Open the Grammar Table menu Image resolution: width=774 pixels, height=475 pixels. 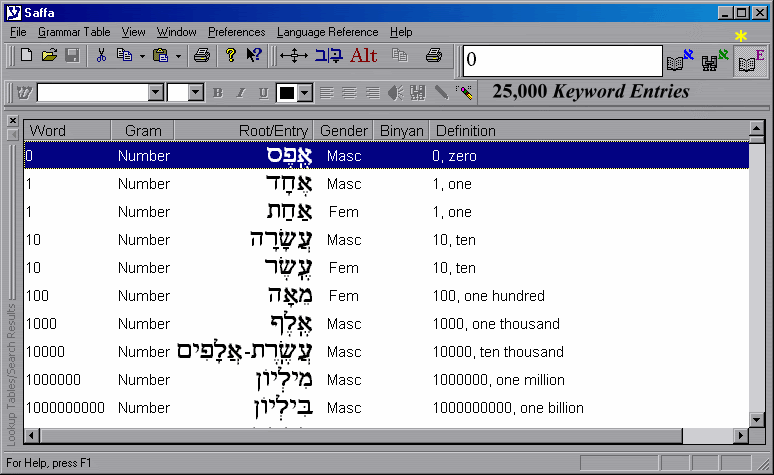click(x=74, y=32)
